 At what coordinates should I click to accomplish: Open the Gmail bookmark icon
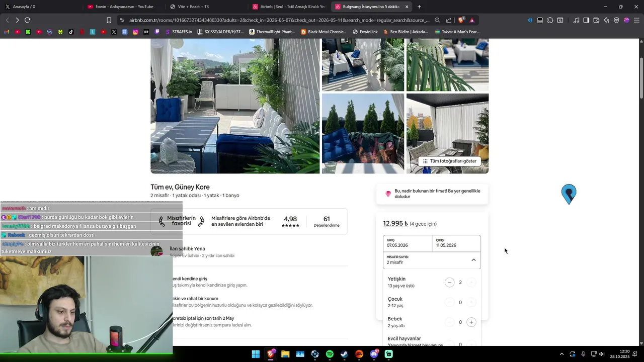7,32
